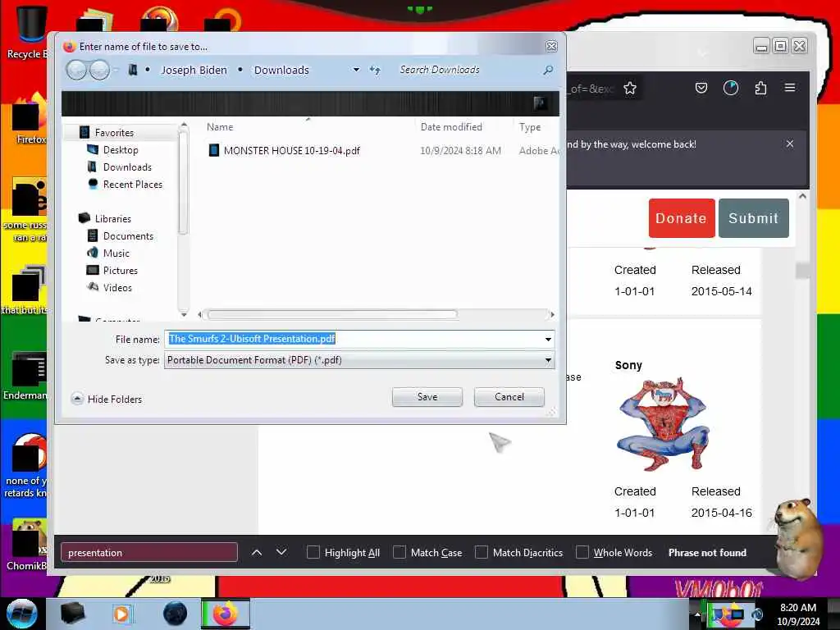Select Libraries in the navigation tree

(x=112, y=218)
